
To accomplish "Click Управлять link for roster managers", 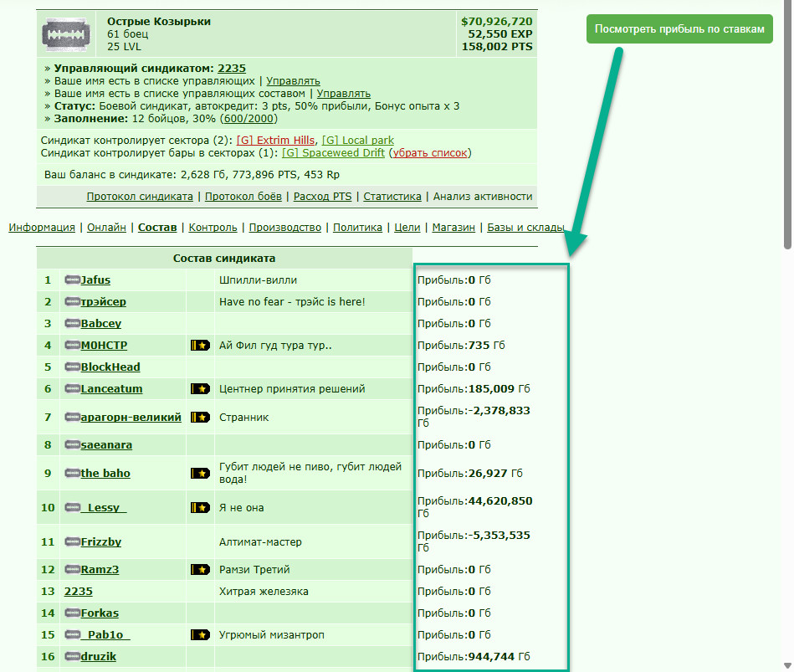I will click(344, 94).
